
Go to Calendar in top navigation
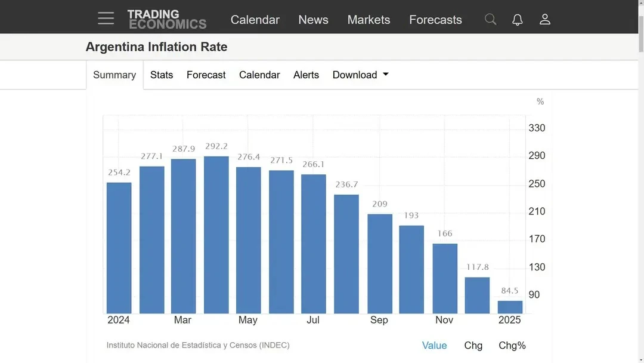pos(255,20)
